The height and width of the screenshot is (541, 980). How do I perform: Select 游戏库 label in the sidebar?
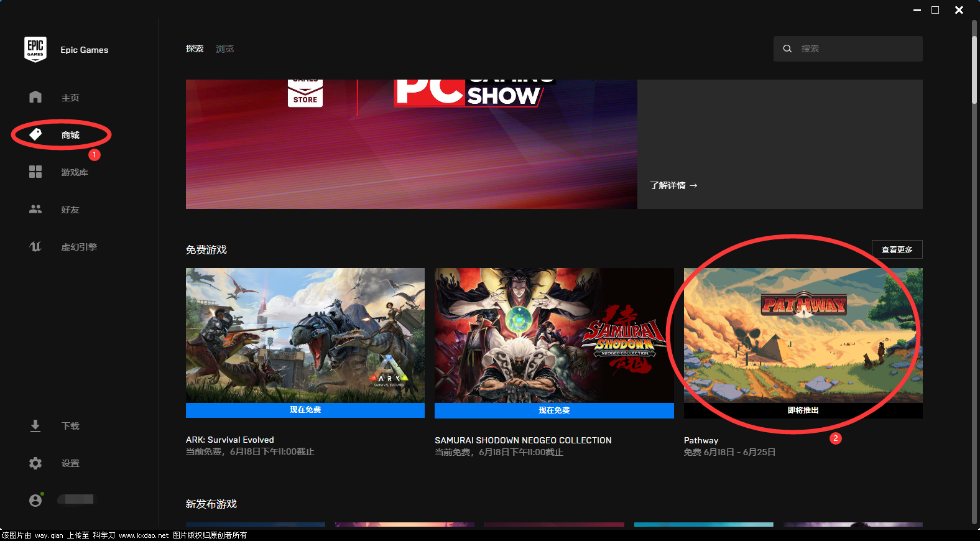(75, 172)
